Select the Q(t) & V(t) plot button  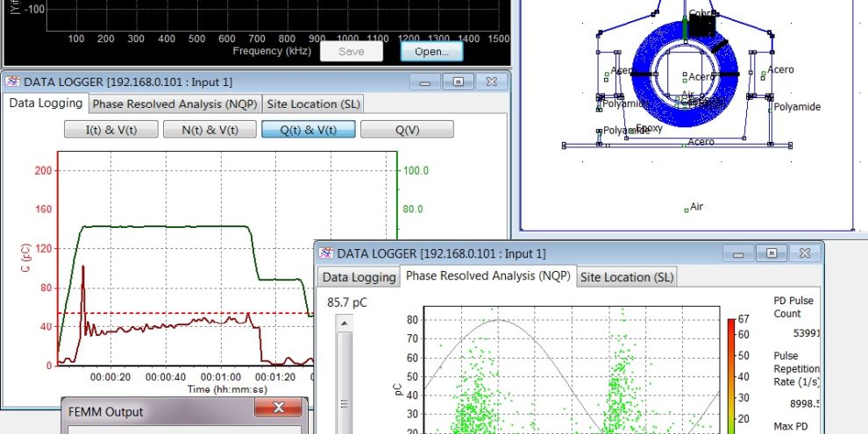[x=308, y=129]
